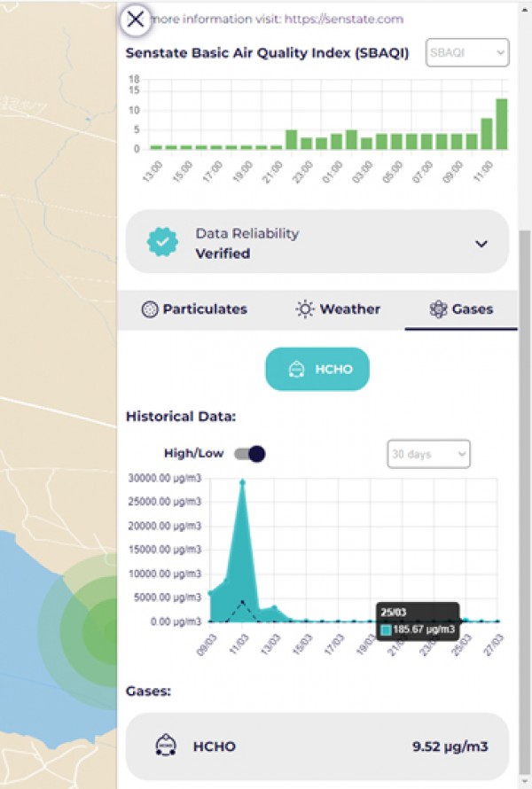The image size is (532, 789).
Task: Click the HCHO chart peak at 11/03
Action: click(x=242, y=484)
